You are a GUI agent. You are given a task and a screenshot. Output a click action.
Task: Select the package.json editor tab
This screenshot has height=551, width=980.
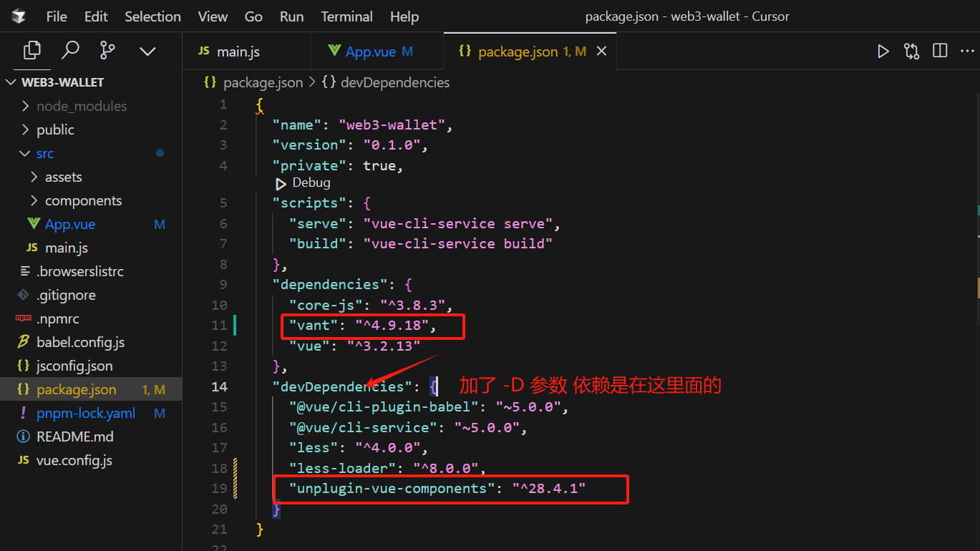(530, 52)
